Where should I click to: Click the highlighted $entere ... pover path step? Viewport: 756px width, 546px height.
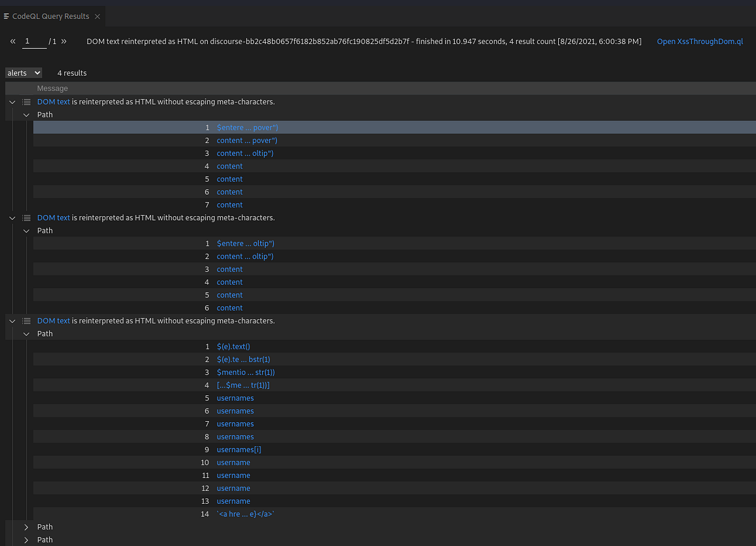click(247, 127)
